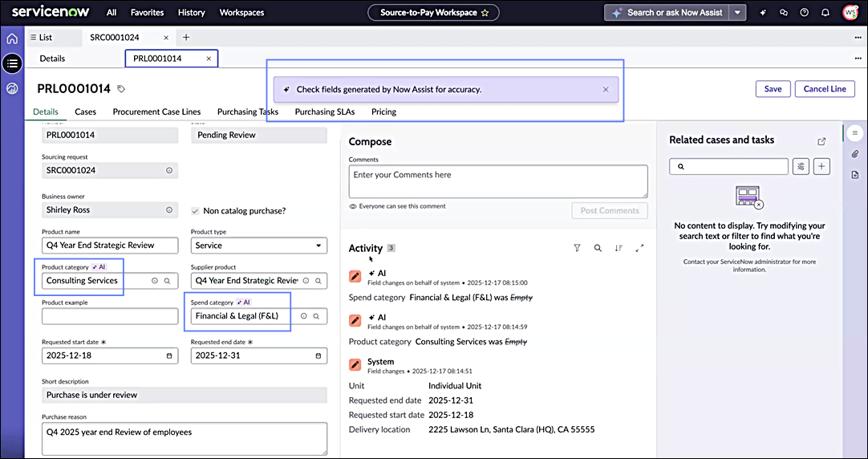Switch to the Procurement Case Lines tab
The width and height of the screenshot is (868, 459).
tap(156, 112)
